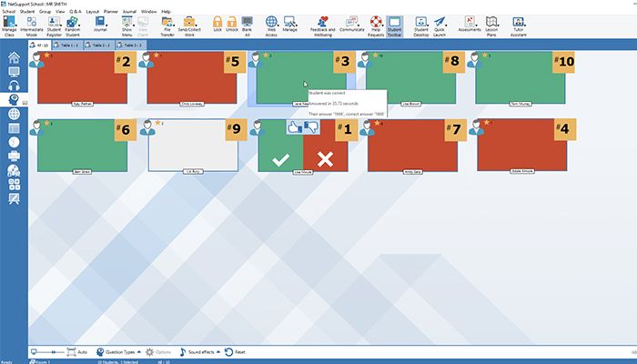This screenshot has width=637, height=364.
Task: Open the window-layout icon in sidebar
Action: point(14,128)
